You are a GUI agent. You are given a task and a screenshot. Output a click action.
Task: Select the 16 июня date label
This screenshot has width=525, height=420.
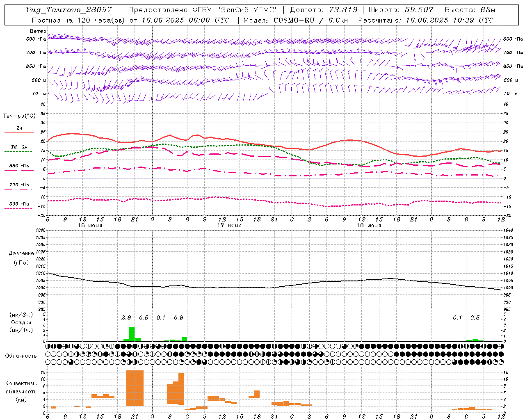[x=90, y=226]
